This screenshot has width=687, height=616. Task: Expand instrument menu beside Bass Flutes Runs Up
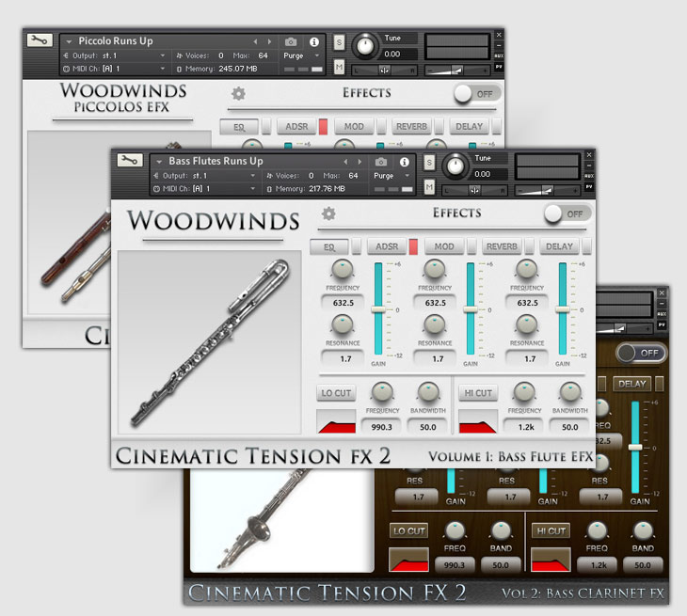[x=159, y=162]
